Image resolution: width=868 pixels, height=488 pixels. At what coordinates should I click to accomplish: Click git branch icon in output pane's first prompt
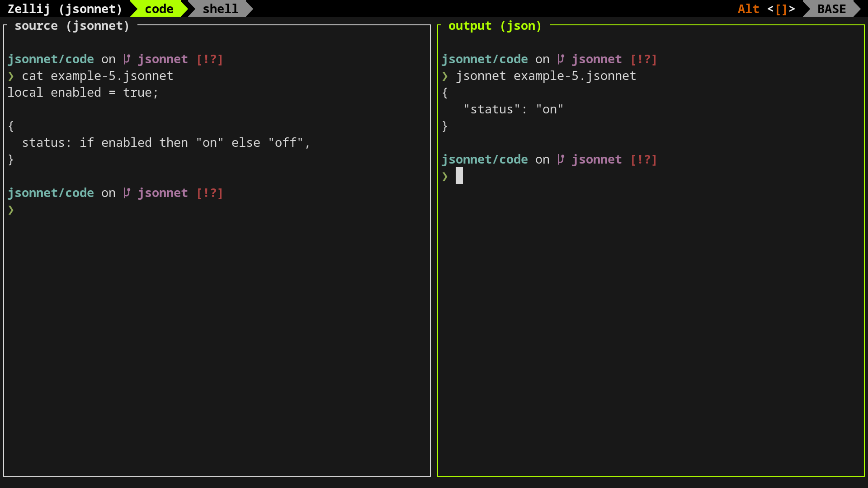pos(561,59)
